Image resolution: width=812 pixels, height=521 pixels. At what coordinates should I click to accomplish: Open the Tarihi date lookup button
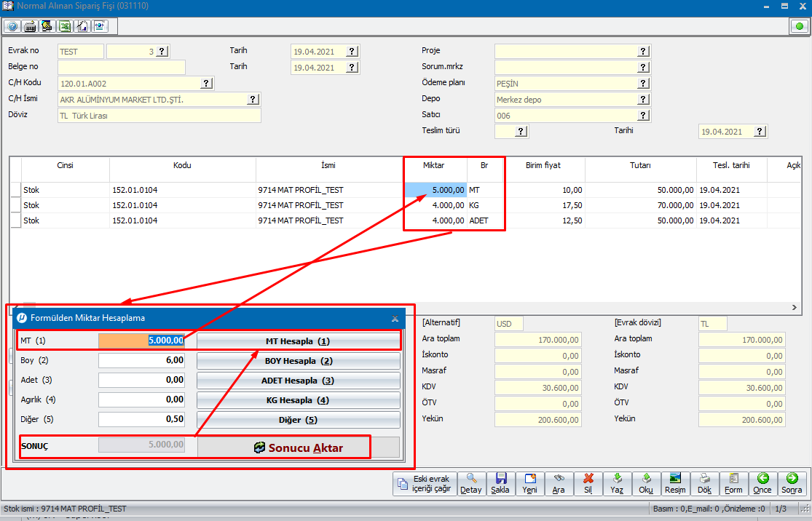pos(760,132)
